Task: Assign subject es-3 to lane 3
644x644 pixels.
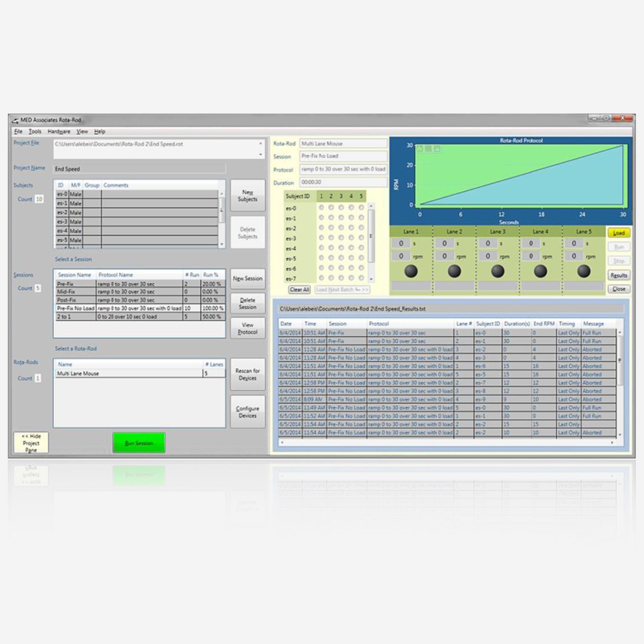Action: coord(341,238)
